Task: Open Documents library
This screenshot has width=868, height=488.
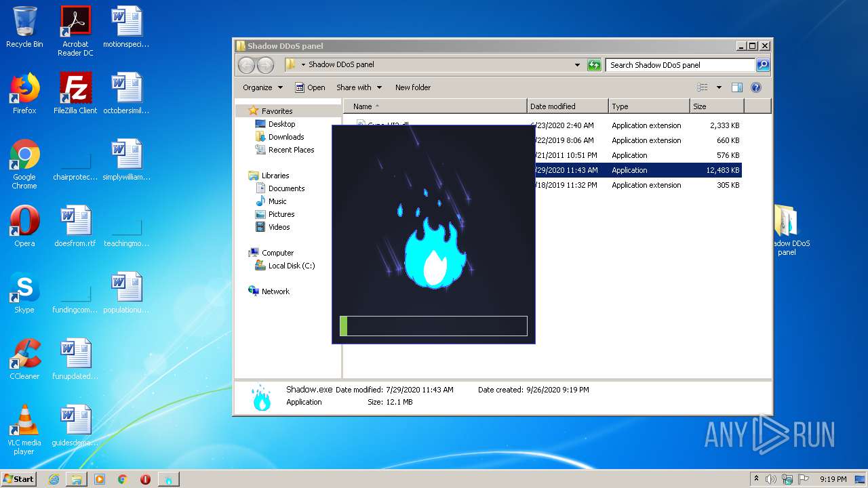Action: 286,188
